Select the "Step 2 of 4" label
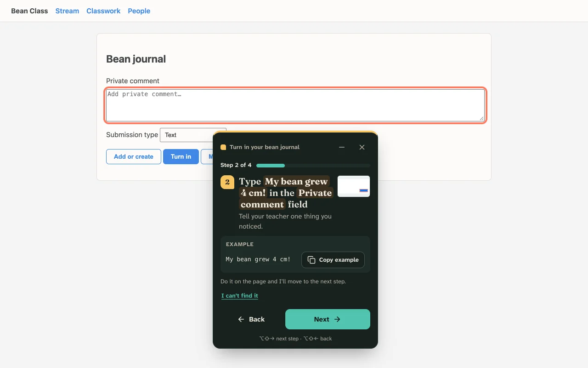Viewport: 588px width, 368px height. point(236,165)
